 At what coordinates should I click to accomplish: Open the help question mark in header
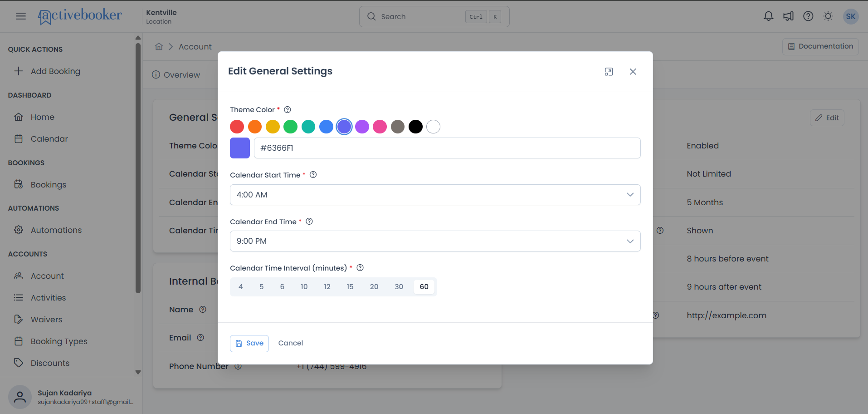pos(808,16)
